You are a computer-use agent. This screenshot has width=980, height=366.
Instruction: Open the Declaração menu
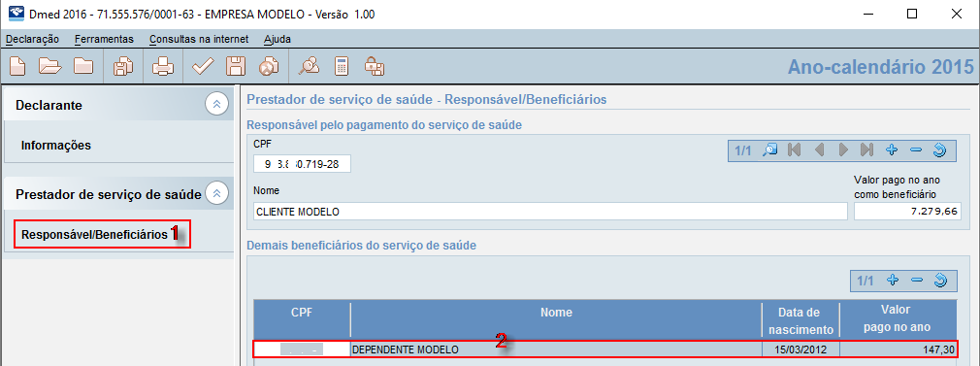click(32, 39)
